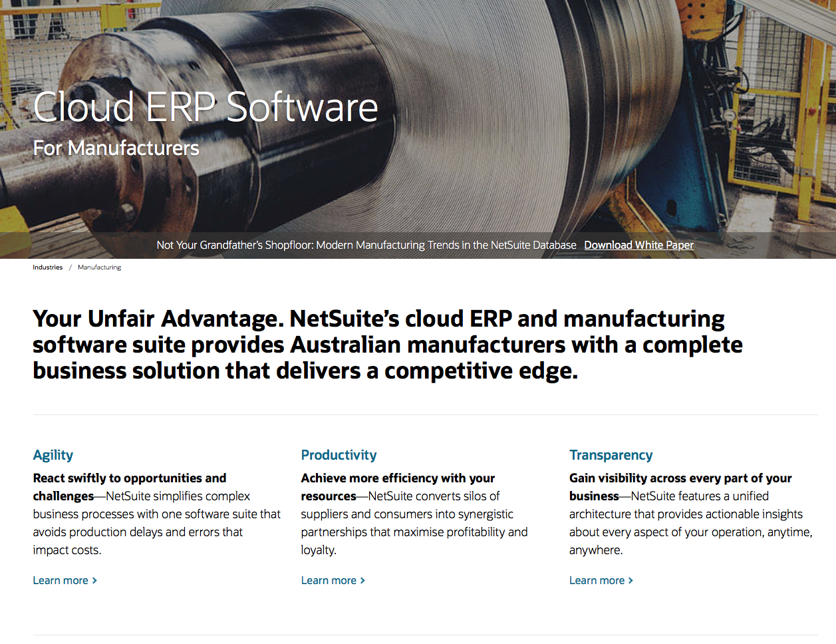The width and height of the screenshot is (836, 644).
Task: Open Learn more under Transparency
Action: pos(597,580)
